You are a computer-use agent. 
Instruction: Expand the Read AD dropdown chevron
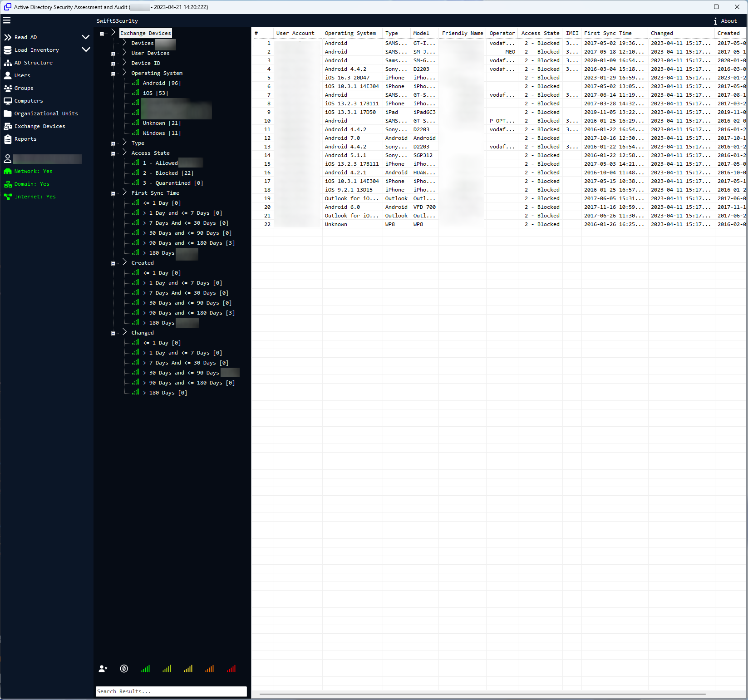tap(85, 37)
